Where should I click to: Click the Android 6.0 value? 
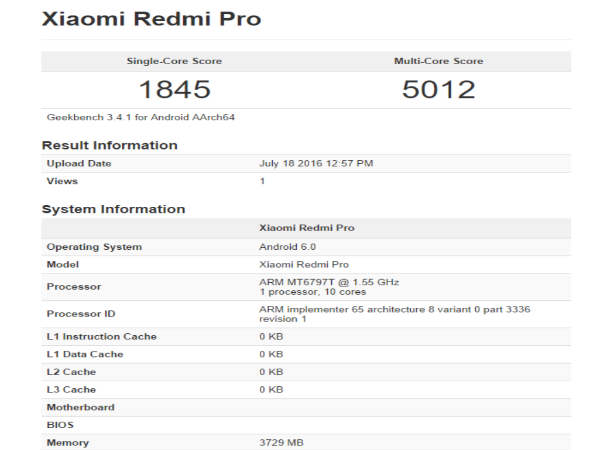click(x=288, y=246)
